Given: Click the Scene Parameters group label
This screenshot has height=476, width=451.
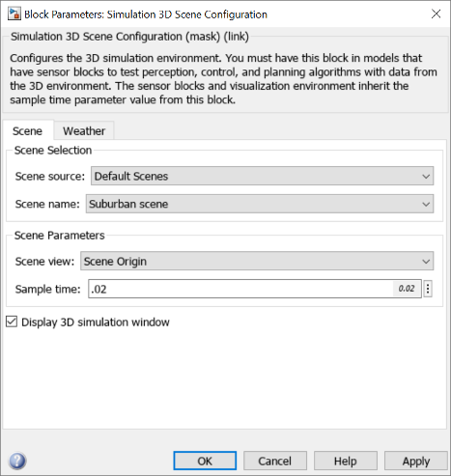Looking at the screenshot, I should point(60,236).
